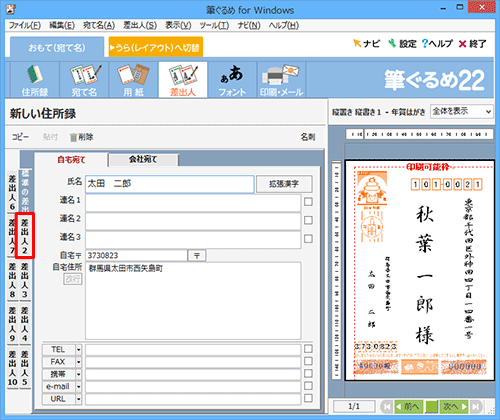The width and height of the screenshot is (500, 420).
Task: Enable the FAX row checkbox
Action: [x=308, y=361]
